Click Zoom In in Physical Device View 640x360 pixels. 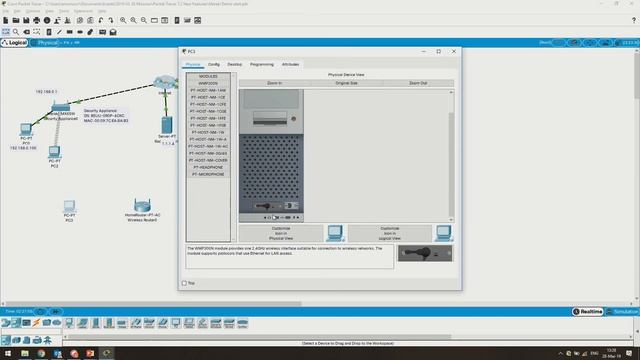[274, 83]
